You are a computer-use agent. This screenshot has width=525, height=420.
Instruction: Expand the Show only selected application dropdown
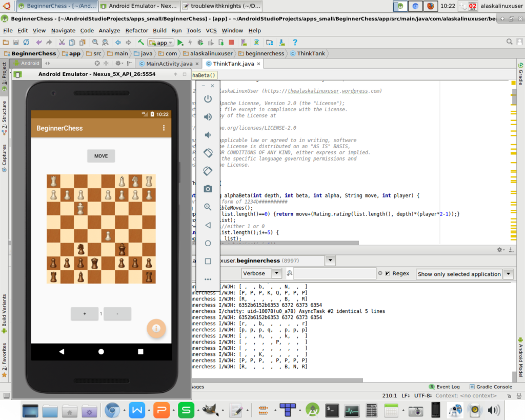pyautogui.click(x=508, y=274)
